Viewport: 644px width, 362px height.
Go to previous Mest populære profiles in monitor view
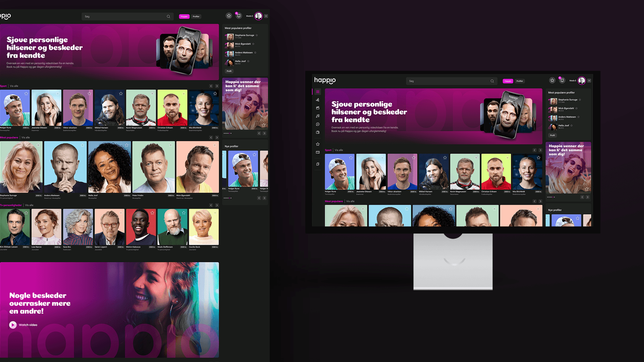(x=535, y=201)
